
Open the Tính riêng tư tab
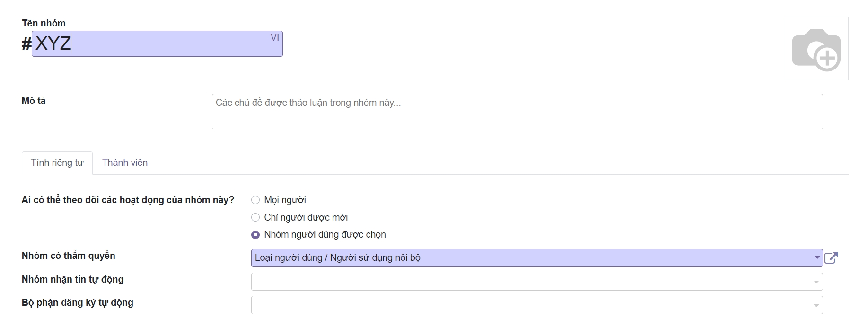[x=57, y=163]
